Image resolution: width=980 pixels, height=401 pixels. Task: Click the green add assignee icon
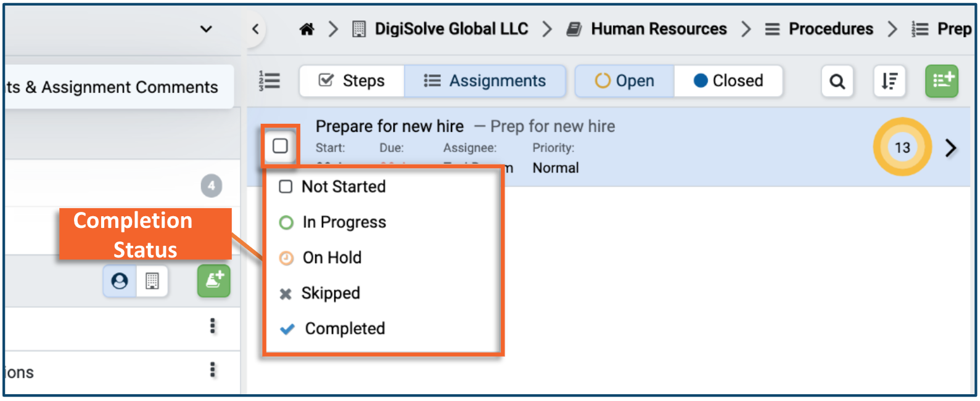pyautogui.click(x=213, y=282)
